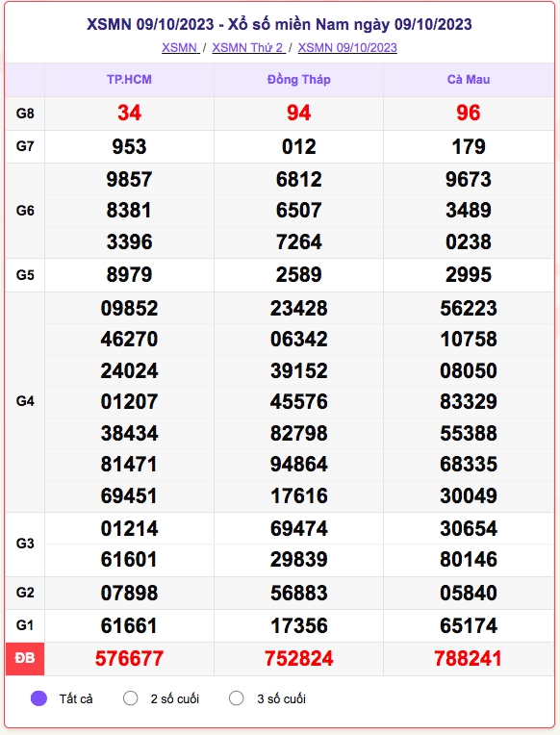Click the TP.HCM column header

pyautogui.click(x=130, y=79)
